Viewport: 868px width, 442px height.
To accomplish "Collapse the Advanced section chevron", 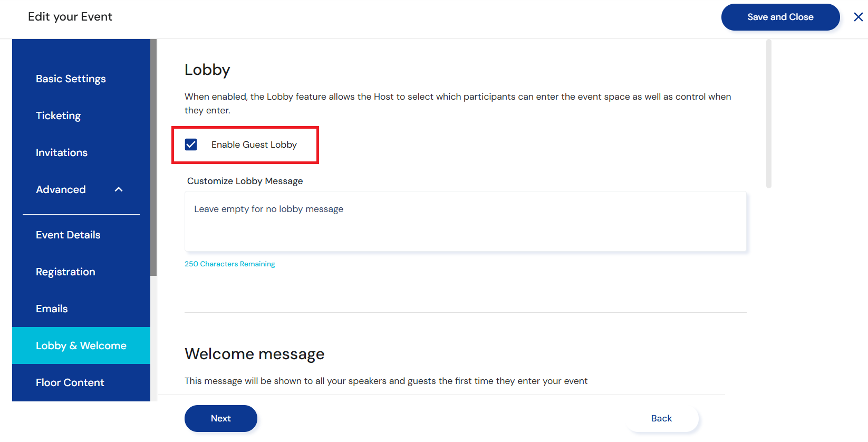I will tap(119, 189).
